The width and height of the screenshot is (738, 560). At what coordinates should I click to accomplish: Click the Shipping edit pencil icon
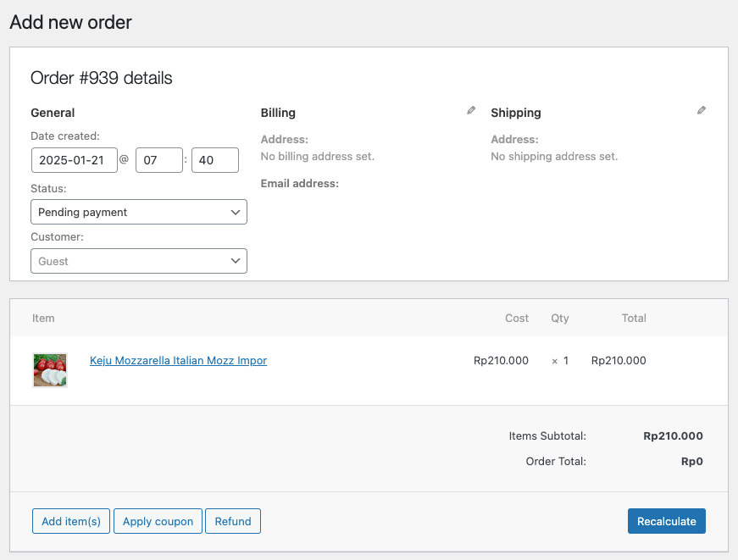pyautogui.click(x=702, y=110)
